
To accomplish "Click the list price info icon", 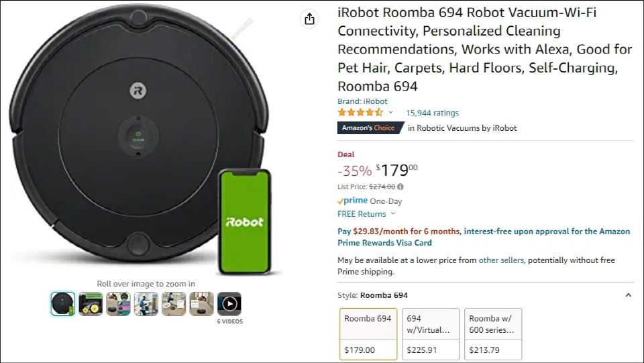I will [x=400, y=187].
